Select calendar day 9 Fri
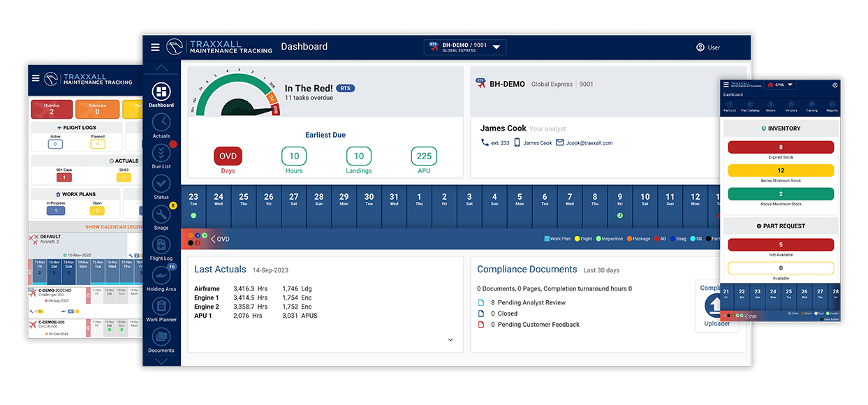Screen dimensions: 868x405 [x=619, y=207]
